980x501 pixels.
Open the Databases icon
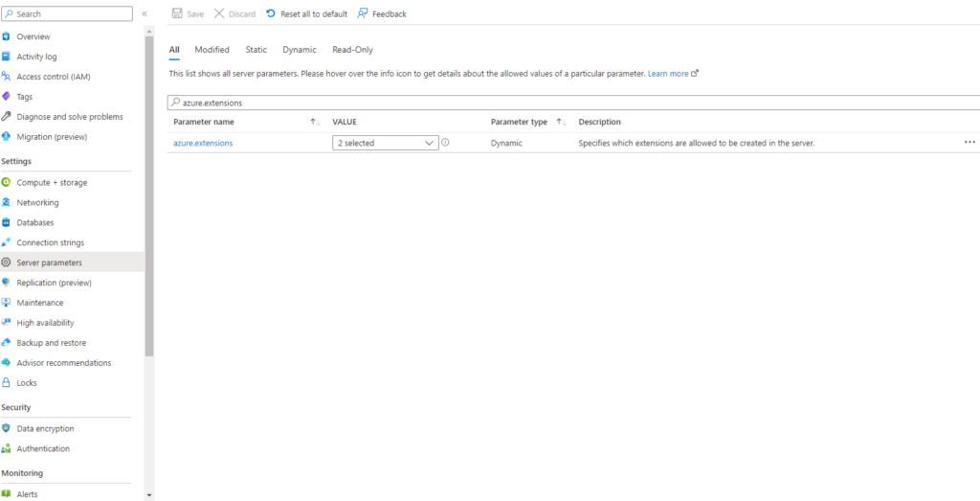pyautogui.click(x=7, y=222)
